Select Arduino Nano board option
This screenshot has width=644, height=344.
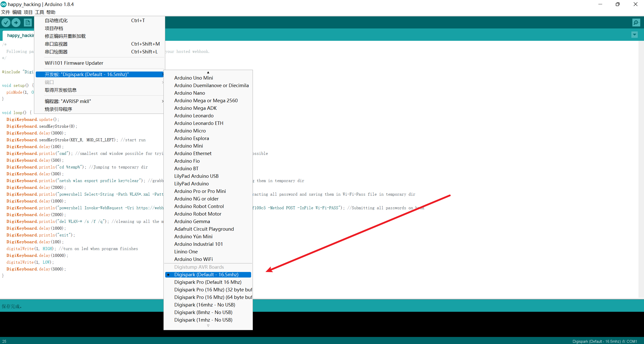[189, 93]
